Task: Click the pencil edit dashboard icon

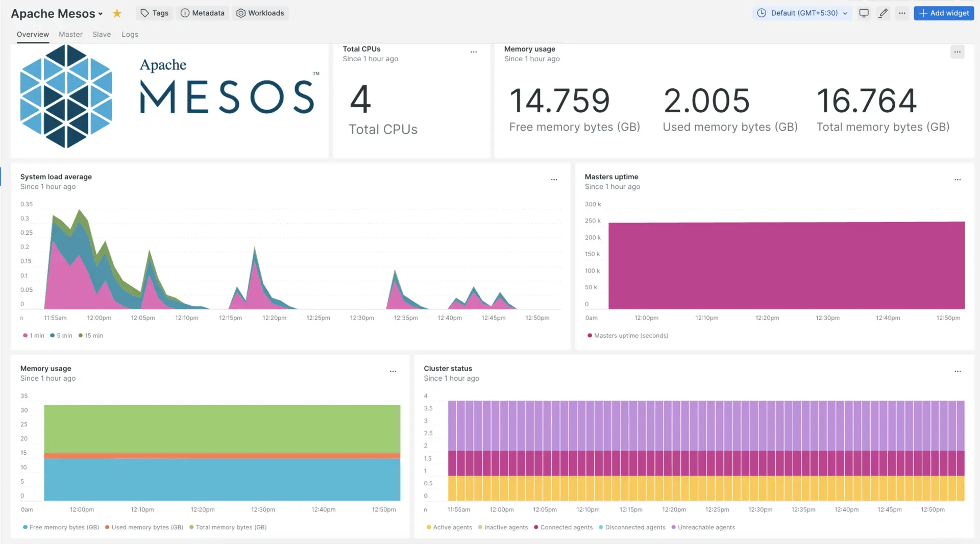Action: pos(883,13)
